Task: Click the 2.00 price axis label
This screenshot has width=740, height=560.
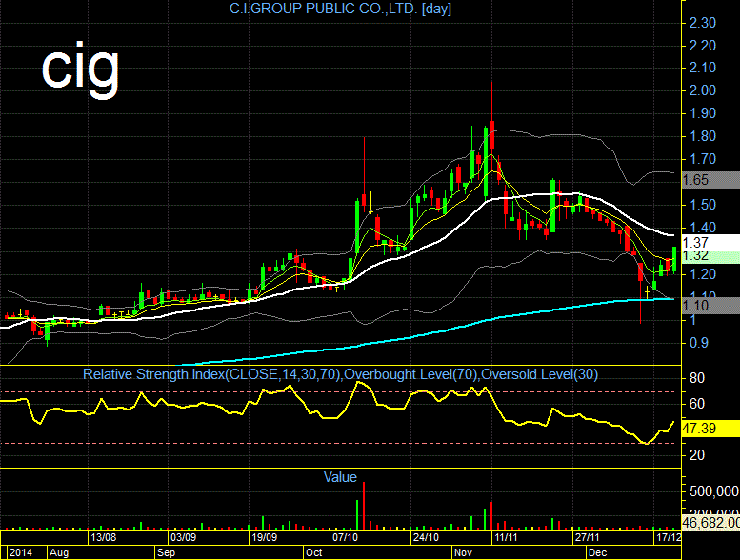Action: tap(702, 90)
